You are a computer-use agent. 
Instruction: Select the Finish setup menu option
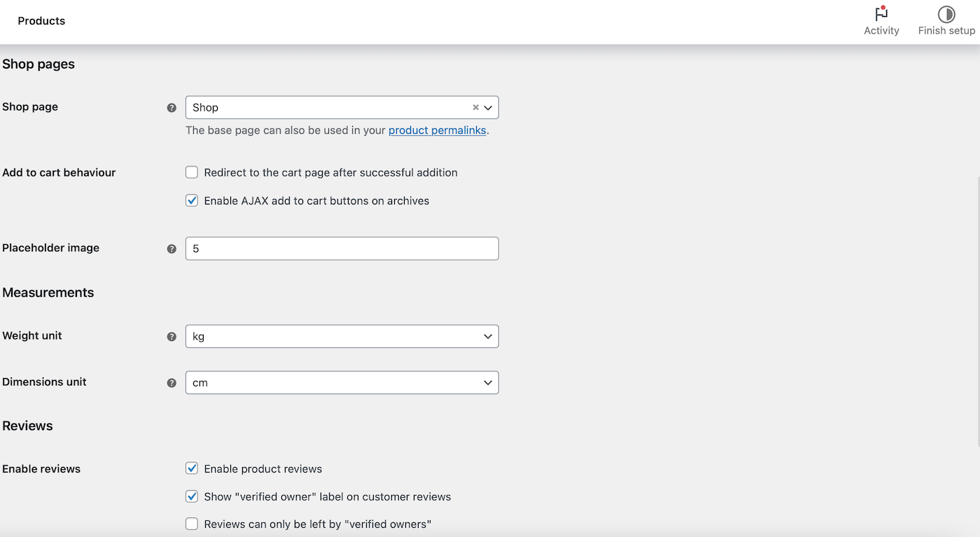point(946,21)
